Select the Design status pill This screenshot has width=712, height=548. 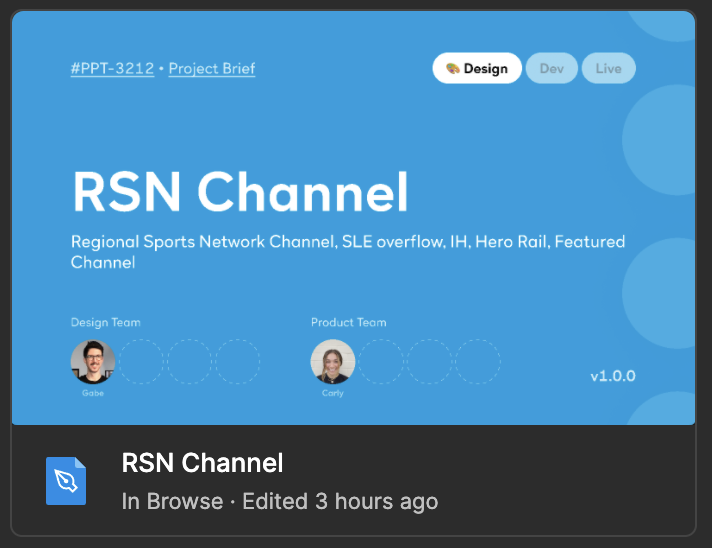[x=477, y=68]
